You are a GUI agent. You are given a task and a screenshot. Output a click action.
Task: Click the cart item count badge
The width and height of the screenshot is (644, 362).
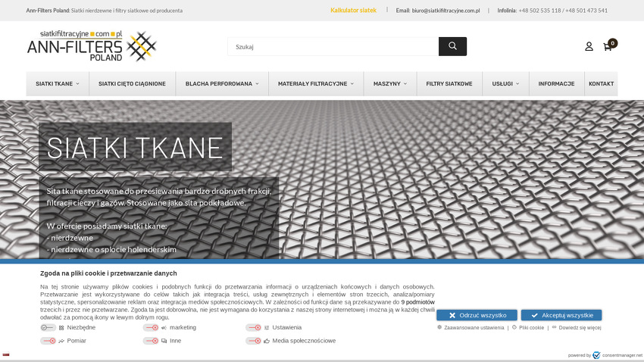[612, 43]
